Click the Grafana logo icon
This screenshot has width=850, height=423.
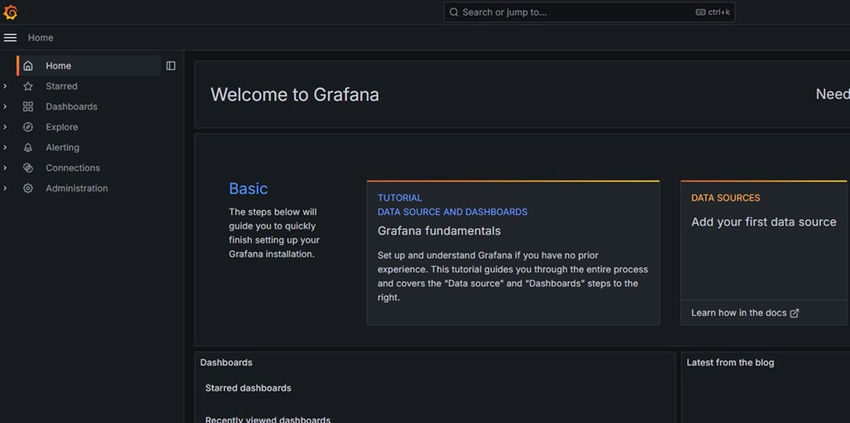point(10,12)
